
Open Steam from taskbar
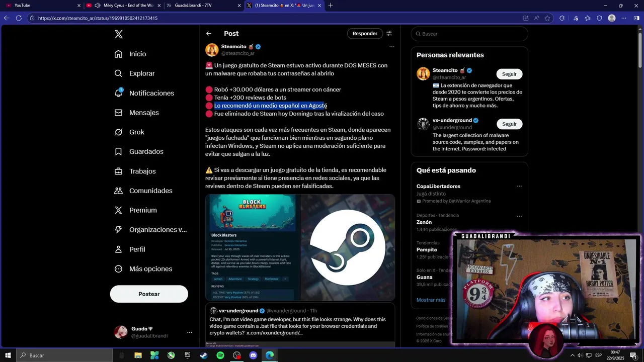tap(204, 355)
